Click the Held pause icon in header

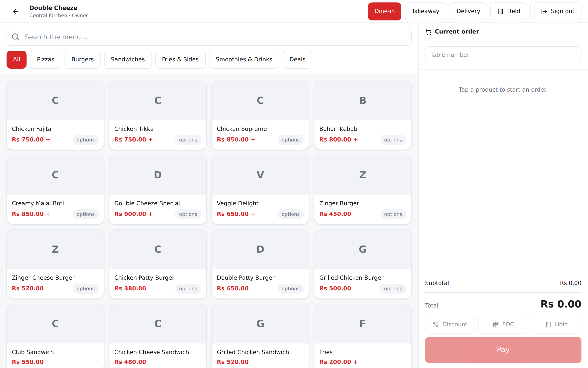coord(501,11)
